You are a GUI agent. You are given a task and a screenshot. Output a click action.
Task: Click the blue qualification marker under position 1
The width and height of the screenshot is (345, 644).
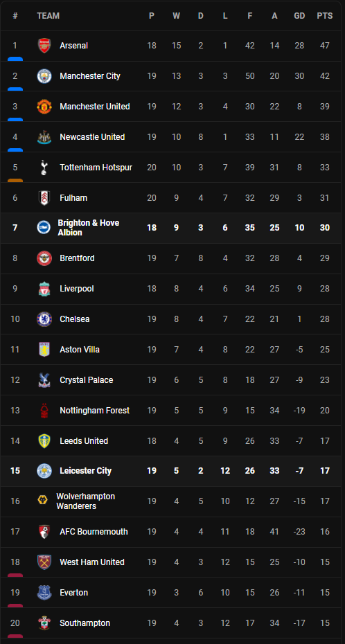(x=15, y=59)
